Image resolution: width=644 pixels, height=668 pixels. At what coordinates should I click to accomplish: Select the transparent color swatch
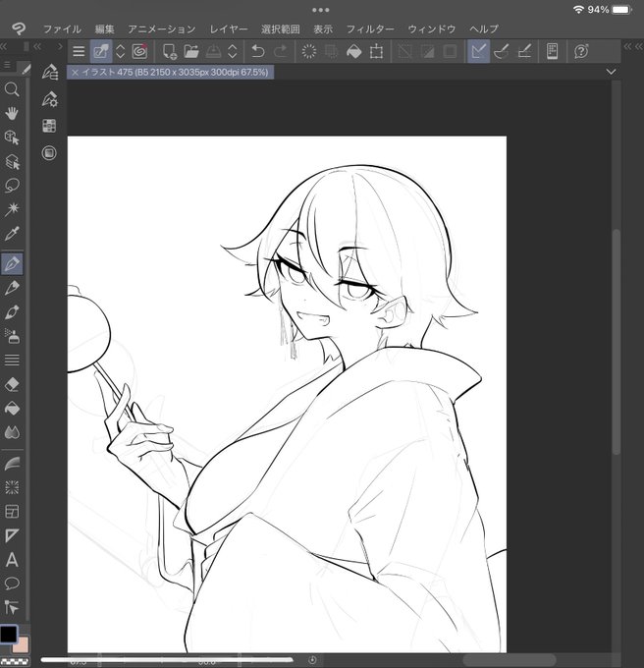pyautogui.click(x=14, y=661)
